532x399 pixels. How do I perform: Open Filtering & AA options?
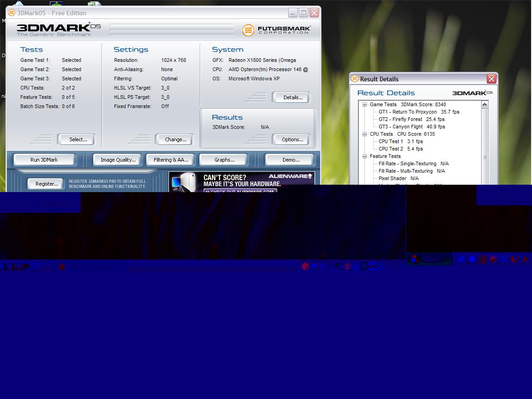(171, 160)
